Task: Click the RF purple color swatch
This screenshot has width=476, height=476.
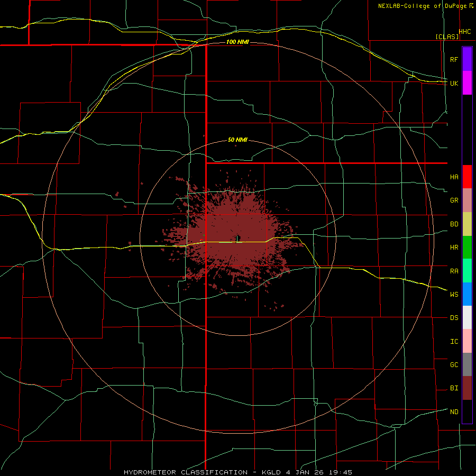Action: 467,59
